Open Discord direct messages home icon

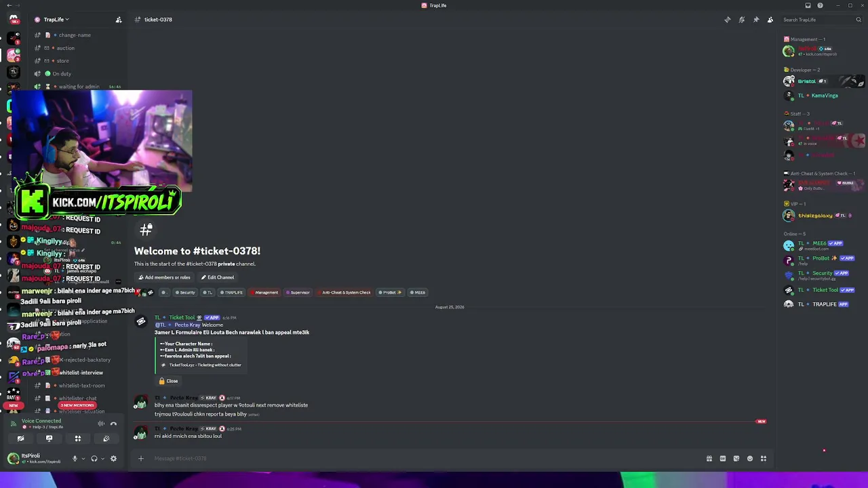point(13,19)
